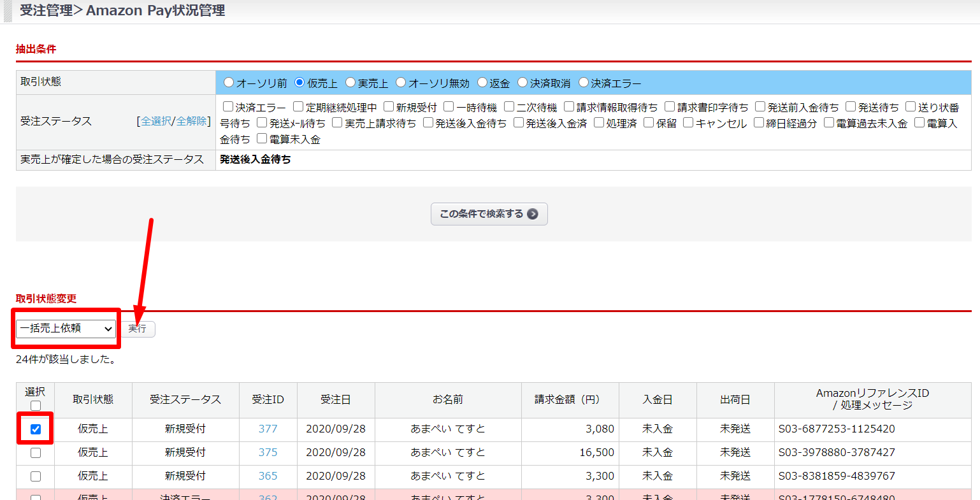980x500 pixels.
Task: Check the キャンセル status checkbox
Action: (x=688, y=123)
